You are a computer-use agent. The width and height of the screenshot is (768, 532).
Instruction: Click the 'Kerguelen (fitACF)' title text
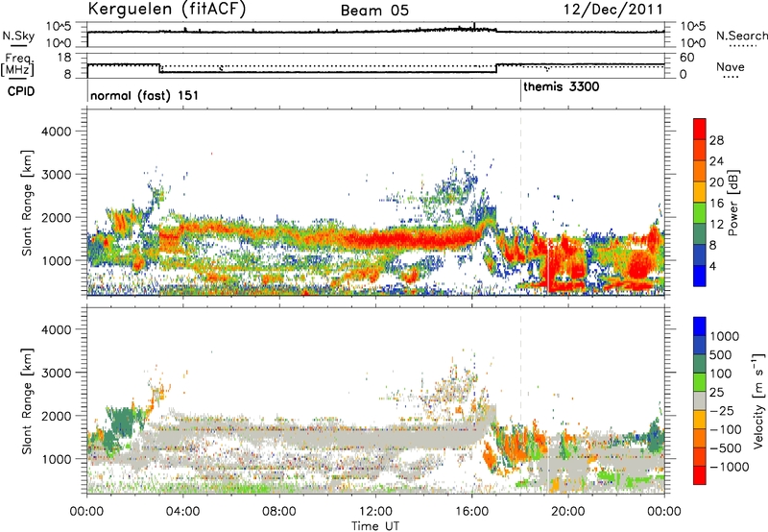pyautogui.click(x=166, y=10)
